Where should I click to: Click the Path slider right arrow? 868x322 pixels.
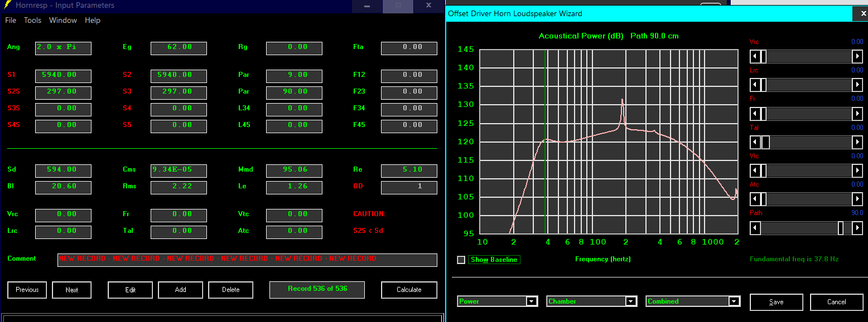[x=857, y=228]
